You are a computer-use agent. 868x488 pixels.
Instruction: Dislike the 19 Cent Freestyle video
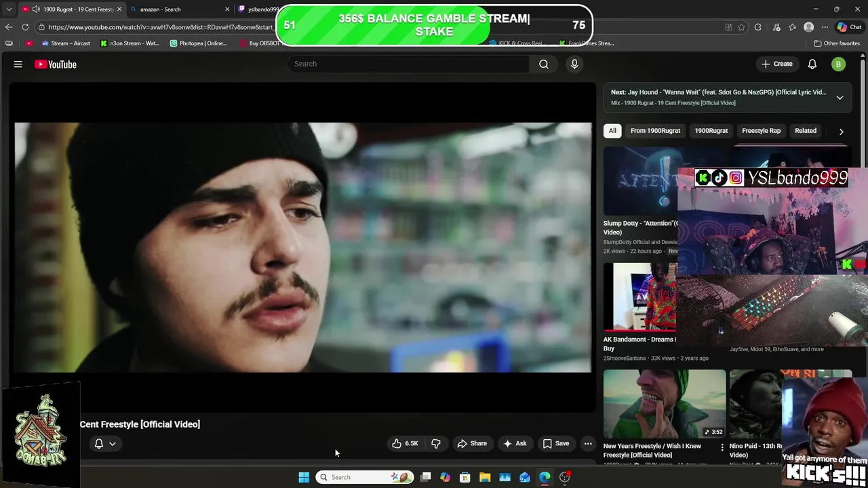[436, 443]
